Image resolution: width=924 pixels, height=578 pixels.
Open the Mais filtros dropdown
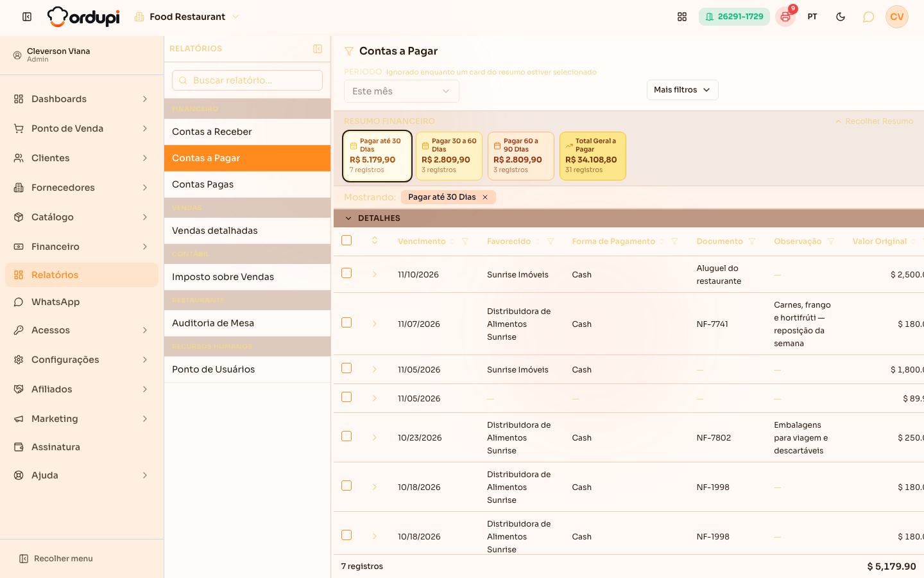(x=682, y=90)
